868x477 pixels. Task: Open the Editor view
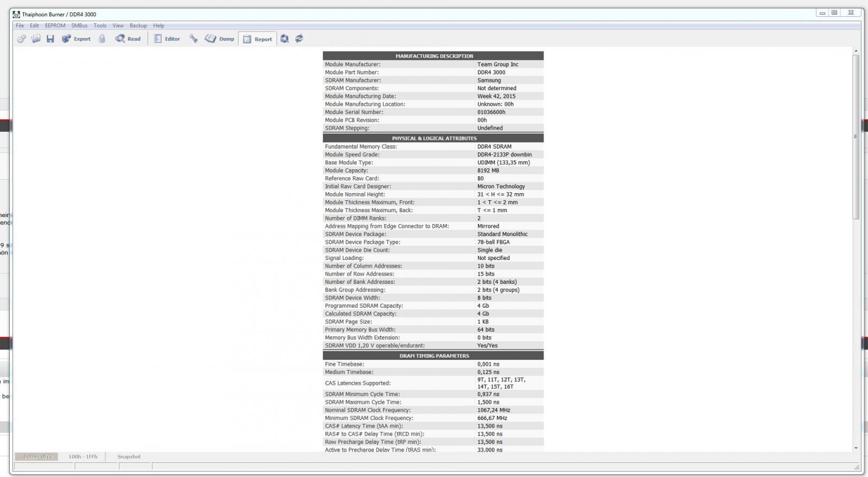point(167,39)
